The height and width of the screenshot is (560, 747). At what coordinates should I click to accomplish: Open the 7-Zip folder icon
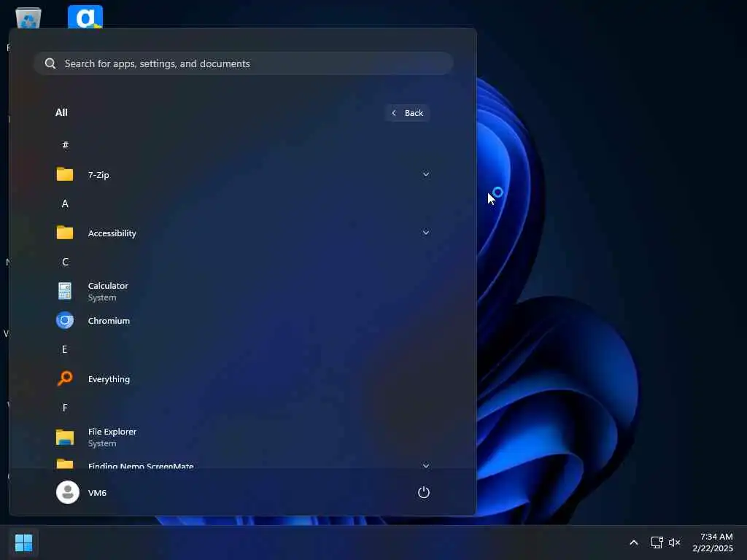pyautogui.click(x=65, y=174)
